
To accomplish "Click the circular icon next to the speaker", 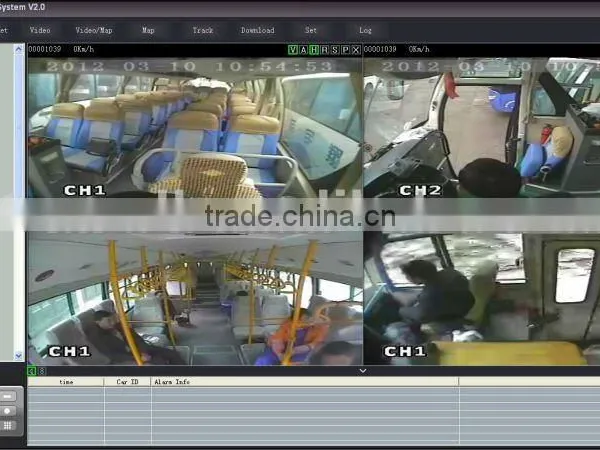I will (42, 371).
